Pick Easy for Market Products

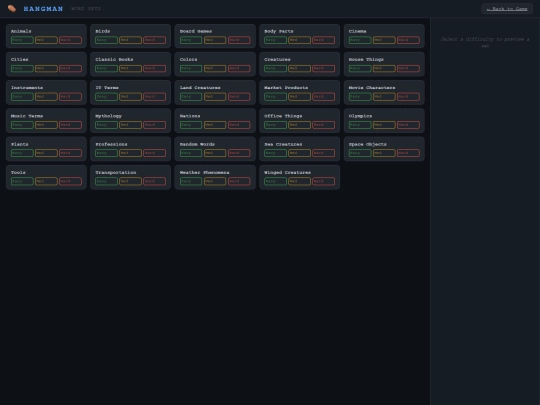[276, 96]
